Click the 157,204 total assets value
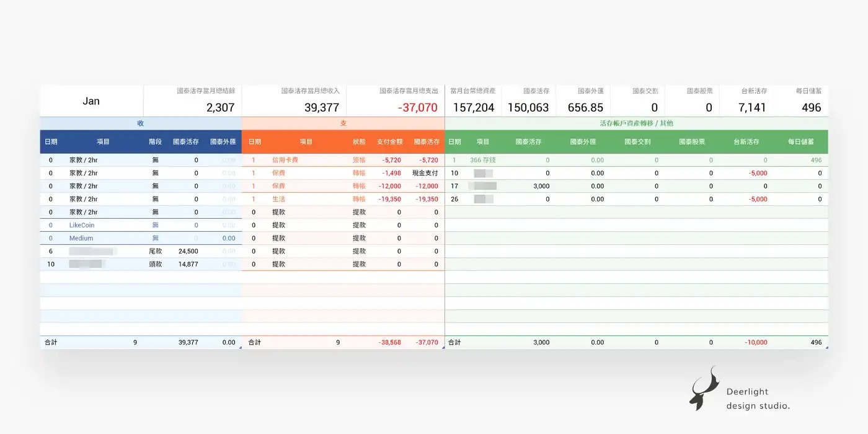Screen dimensions: 868x434 click(x=474, y=108)
